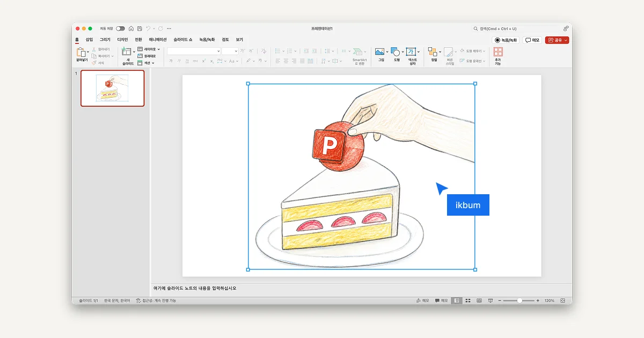Open the Paste options dropdown arrow
644x338 pixels.
(89, 52)
